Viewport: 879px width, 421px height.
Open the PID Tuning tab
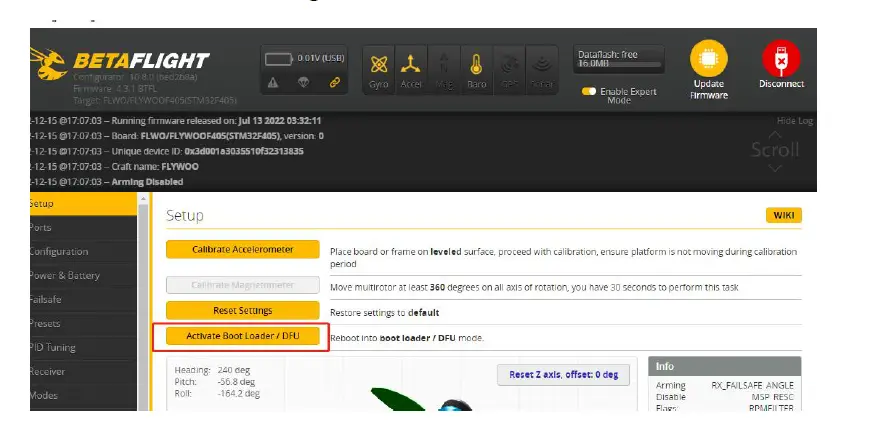pos(84,348)
